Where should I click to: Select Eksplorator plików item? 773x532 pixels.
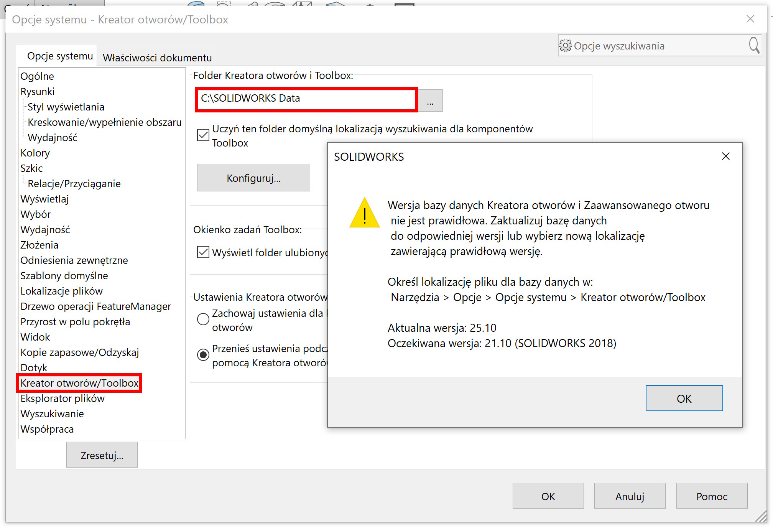62,399
